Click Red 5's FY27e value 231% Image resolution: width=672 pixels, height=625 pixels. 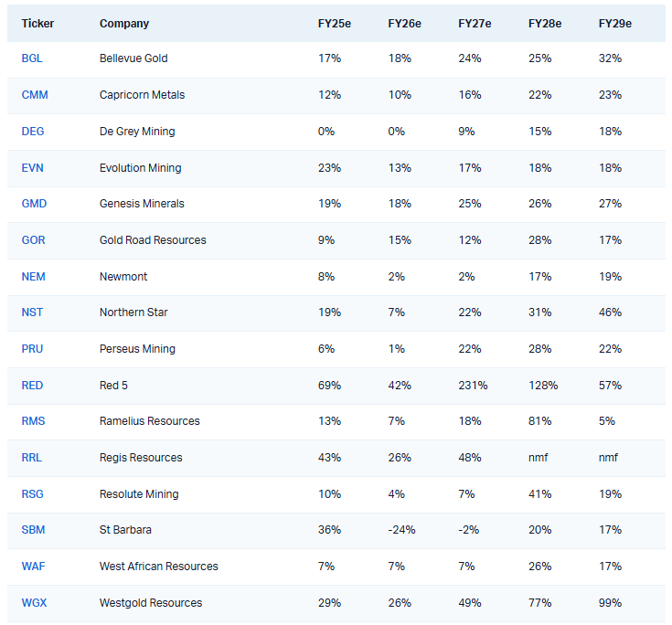[x=473, y=386]
